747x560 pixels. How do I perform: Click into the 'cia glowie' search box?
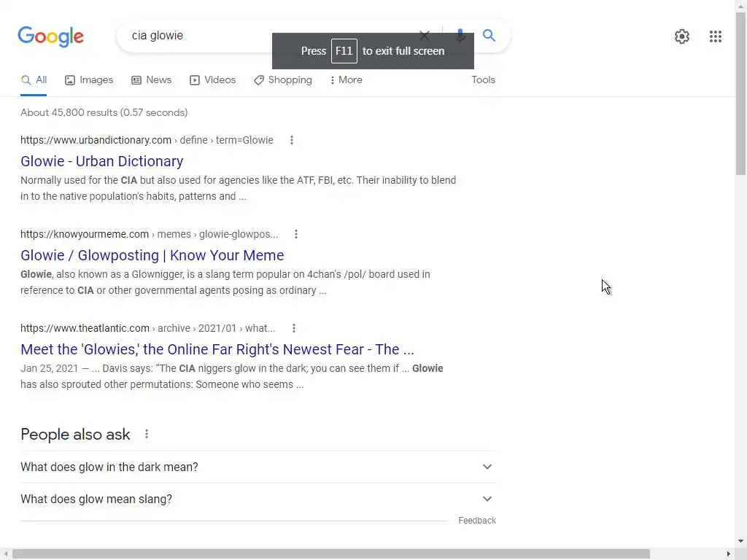pos(267,36)
